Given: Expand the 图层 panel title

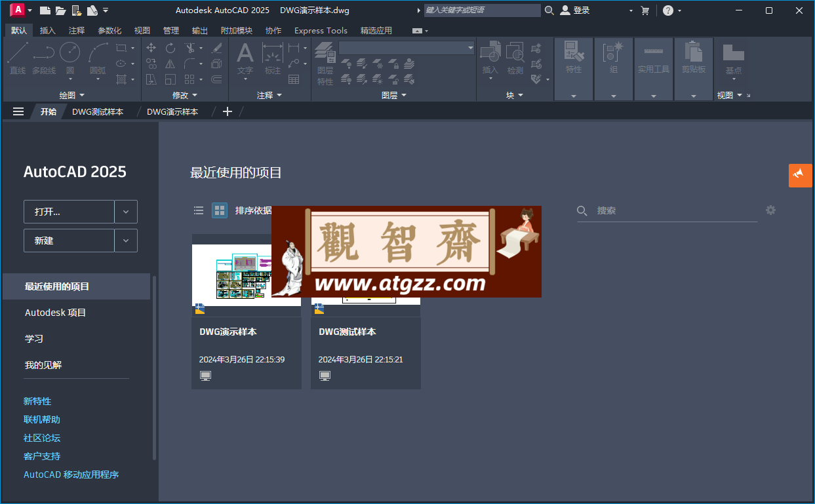Looking at the screenshot, I should pos(394,95).
